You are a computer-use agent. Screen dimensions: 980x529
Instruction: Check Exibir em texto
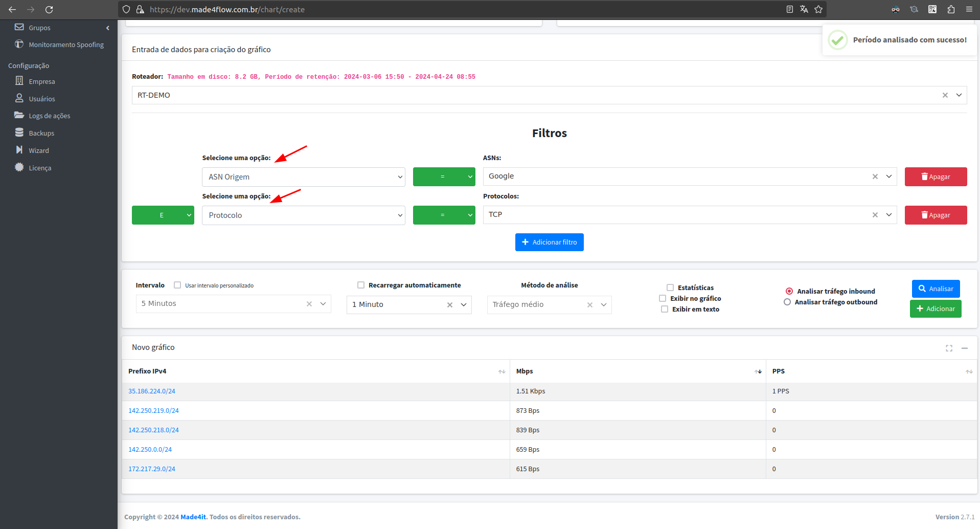click(x=665, y=309)
